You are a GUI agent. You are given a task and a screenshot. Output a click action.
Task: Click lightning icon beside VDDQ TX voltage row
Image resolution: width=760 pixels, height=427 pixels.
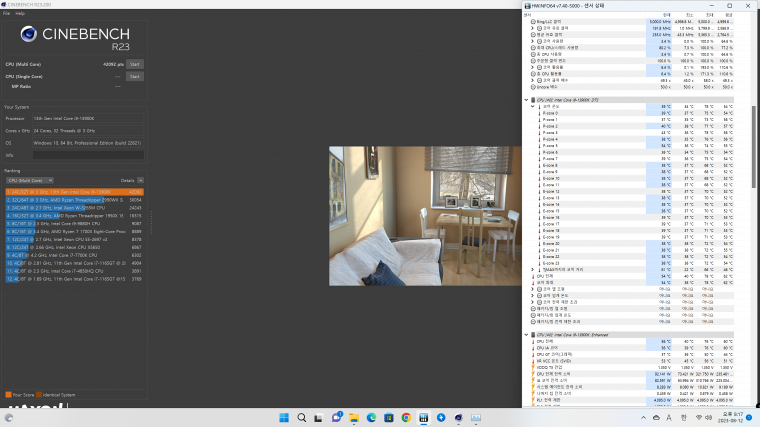[x=533, y=367]
